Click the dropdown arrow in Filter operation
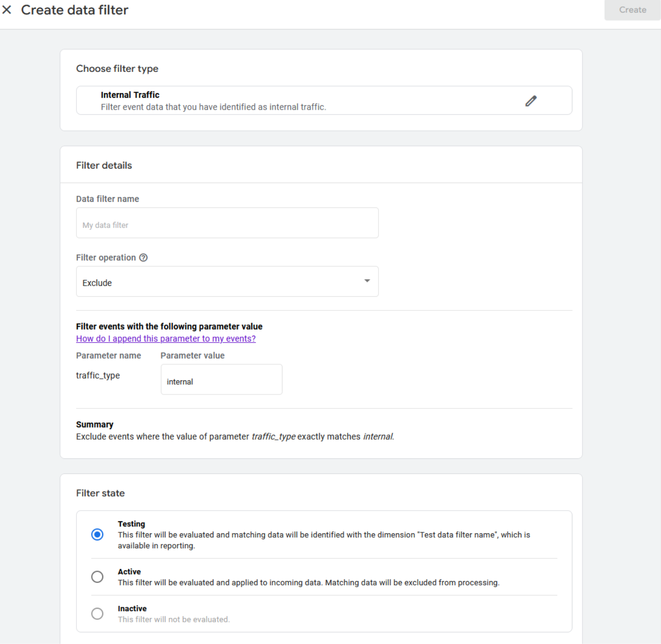The height and width of the screenshot is (644, 661). tap(367, 281)
